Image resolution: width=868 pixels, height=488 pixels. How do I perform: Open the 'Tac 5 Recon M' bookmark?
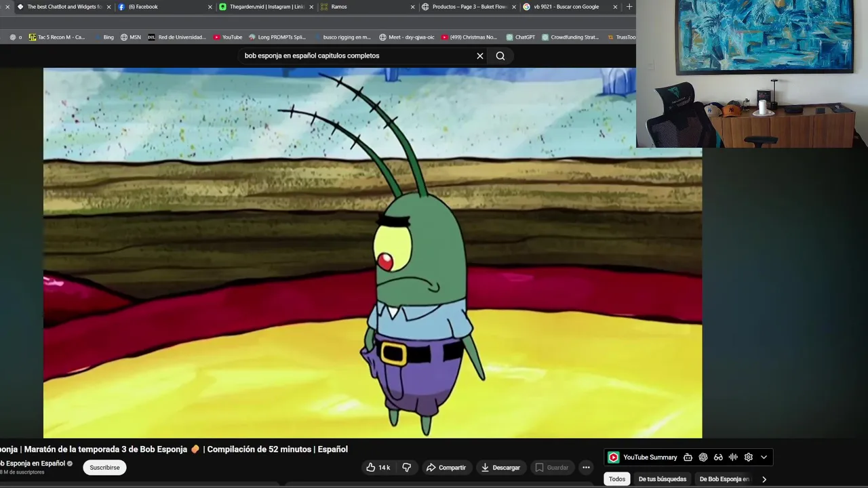click(57, 37)
